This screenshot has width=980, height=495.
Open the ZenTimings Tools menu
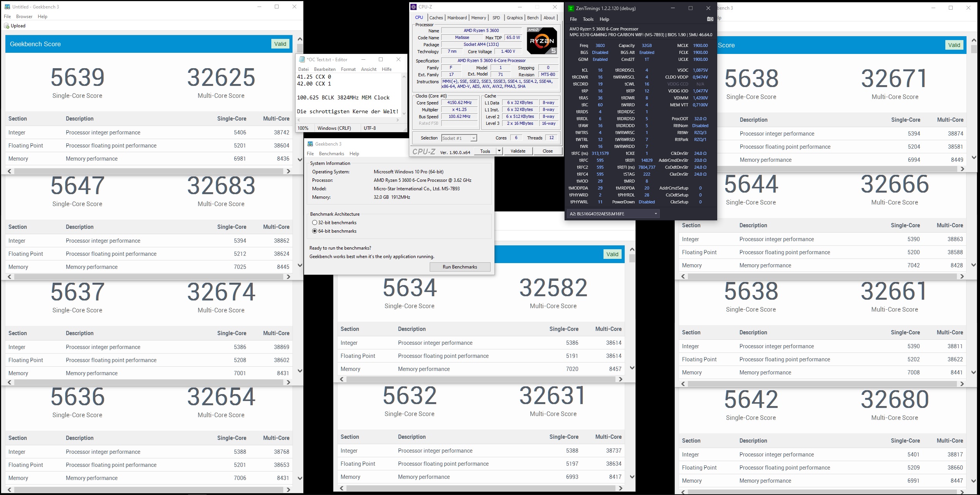click(x=588, y=19)
